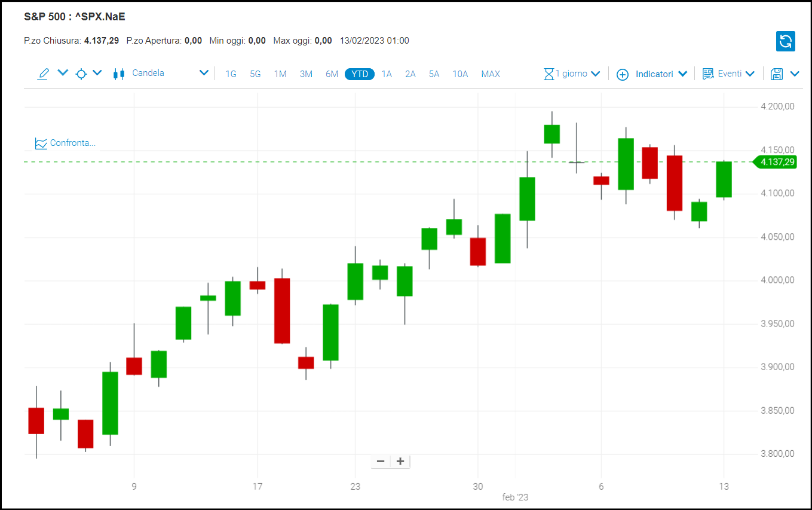Select the MAX time range

point(490,74)
